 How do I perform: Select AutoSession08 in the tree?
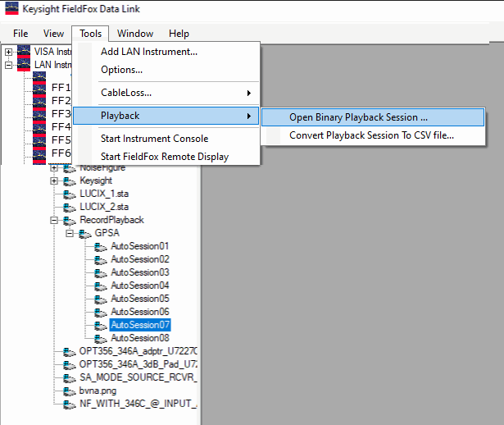pyautogui.click(x=140, y=338)
